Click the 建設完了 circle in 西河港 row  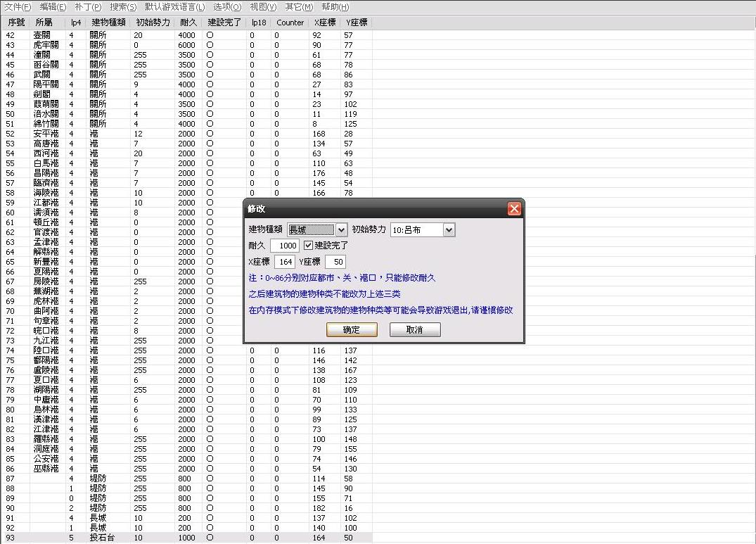pos(210,153)
